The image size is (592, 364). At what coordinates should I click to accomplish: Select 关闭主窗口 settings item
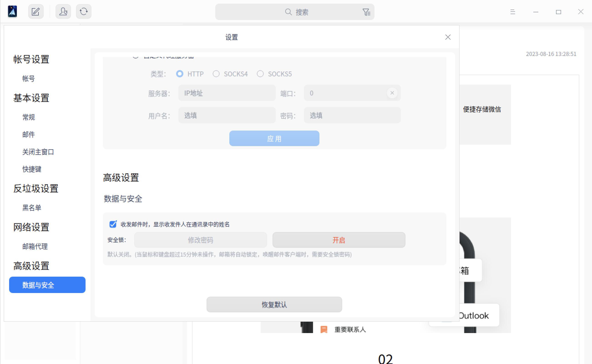(38, 152)
